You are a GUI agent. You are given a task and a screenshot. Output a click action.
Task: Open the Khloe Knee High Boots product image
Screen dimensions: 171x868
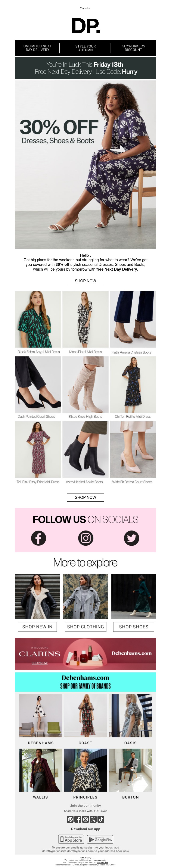tap(85, 385)
